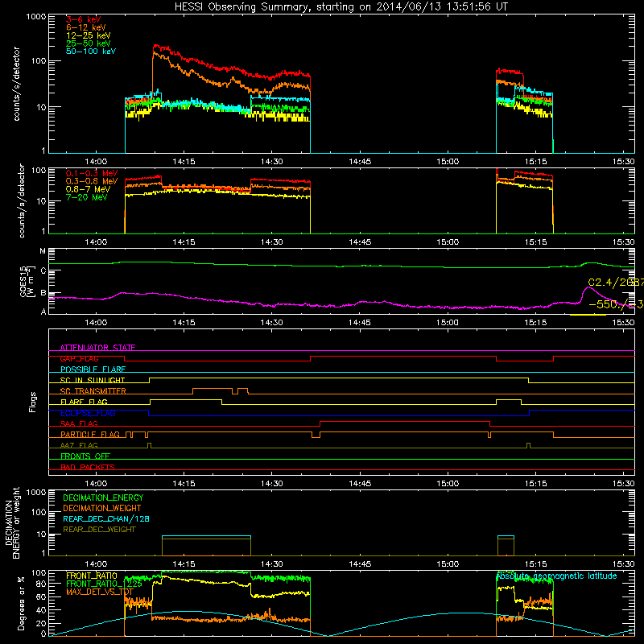Click the "ATTENUATOR_STATE" flag label
Screen dimensions: 644x644
point(97,348)
